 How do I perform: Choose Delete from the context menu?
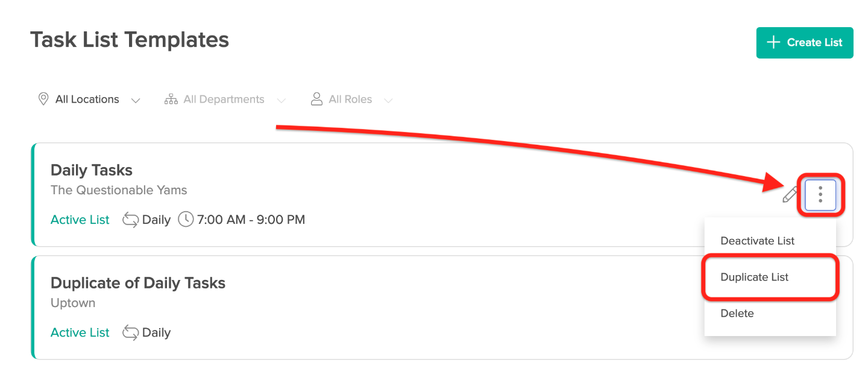click(737, 313)
